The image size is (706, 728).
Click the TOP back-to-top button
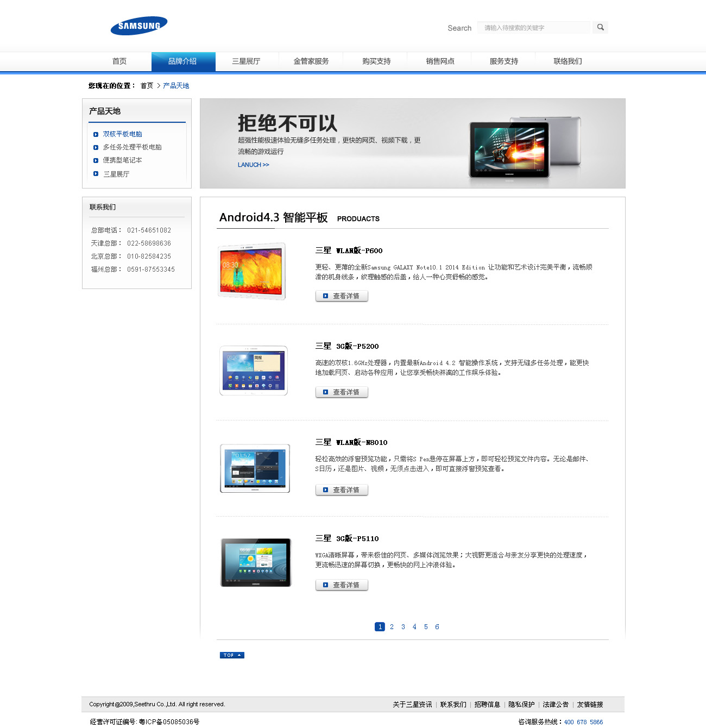(x=232, y=655)
